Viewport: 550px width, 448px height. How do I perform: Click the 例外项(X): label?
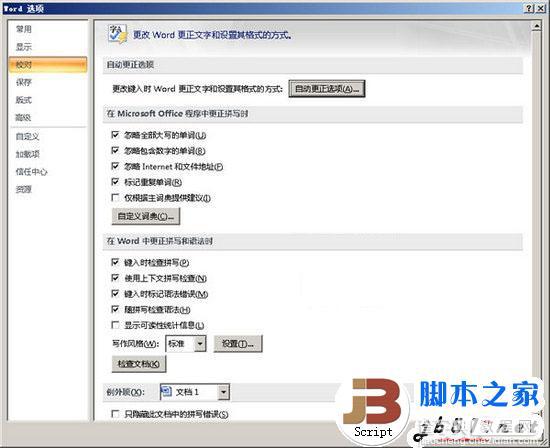[126, 392]
